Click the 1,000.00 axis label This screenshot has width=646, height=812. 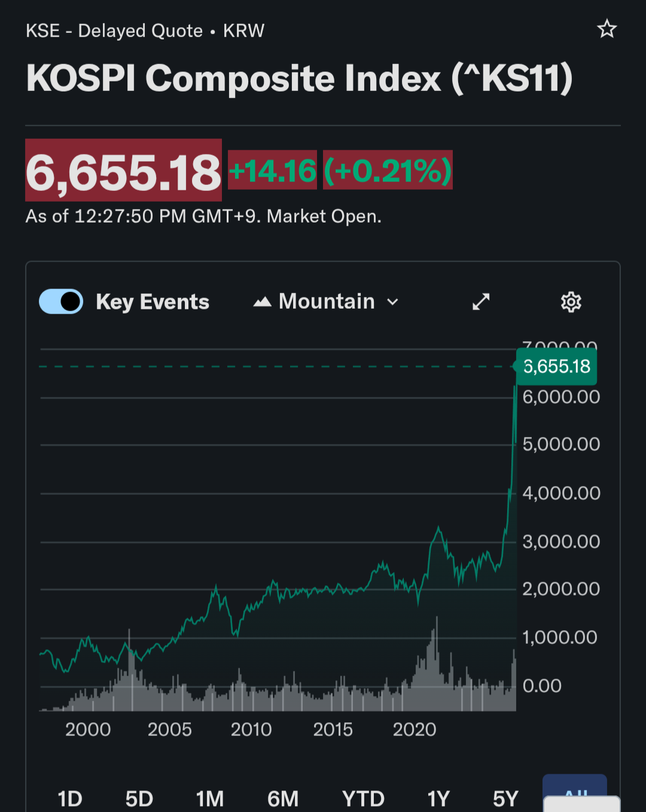[x=560, y=637]
